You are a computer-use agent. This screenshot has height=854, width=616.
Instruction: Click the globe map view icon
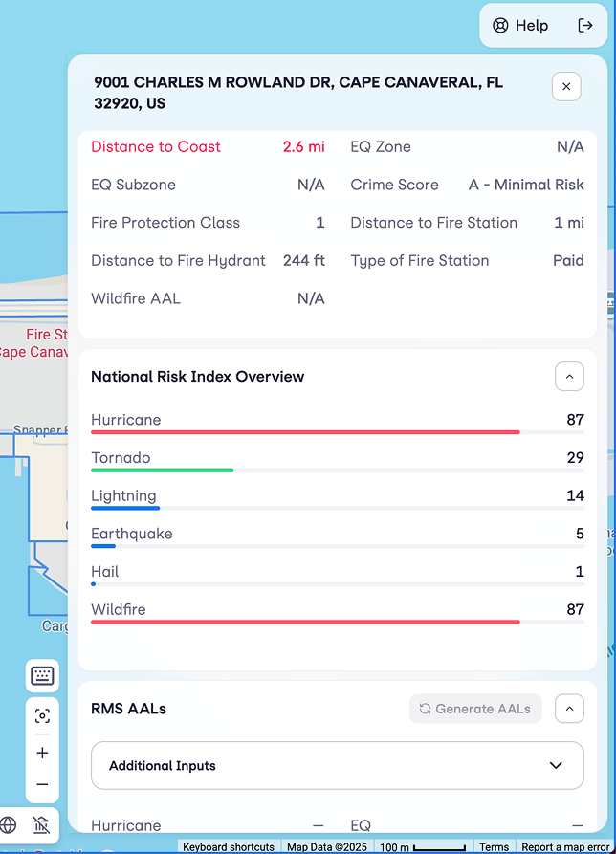[x=9, y=824]
